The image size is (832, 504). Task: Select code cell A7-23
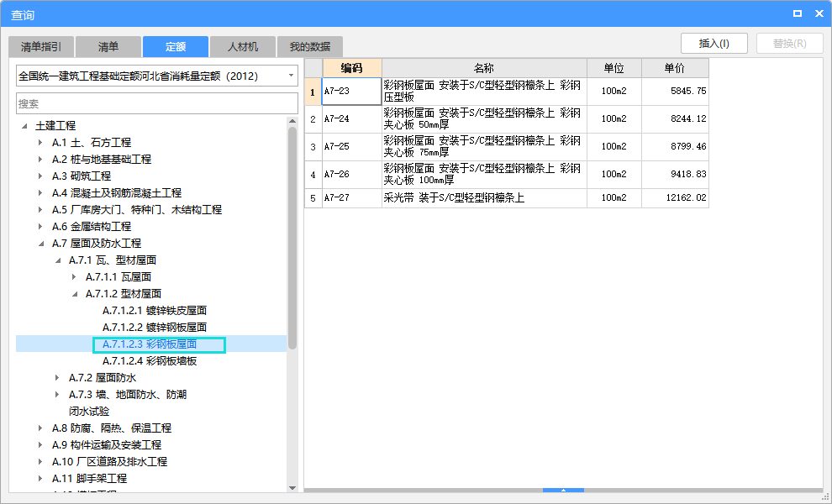pos(352,92)
